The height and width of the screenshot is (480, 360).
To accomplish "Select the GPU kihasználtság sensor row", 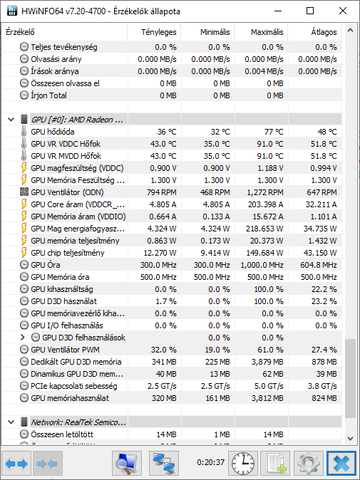I will click(172, 289).
